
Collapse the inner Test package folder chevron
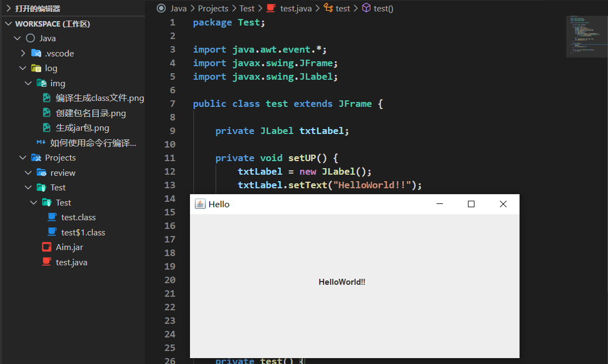click(x=34, y=202)
